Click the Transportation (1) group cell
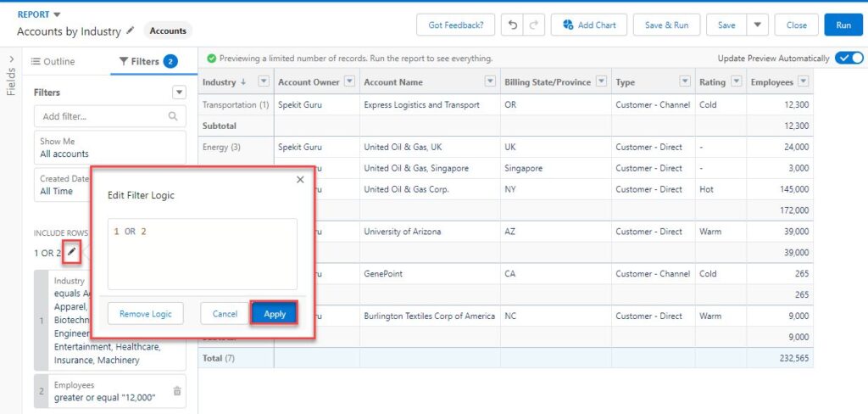 pos(236,104)
